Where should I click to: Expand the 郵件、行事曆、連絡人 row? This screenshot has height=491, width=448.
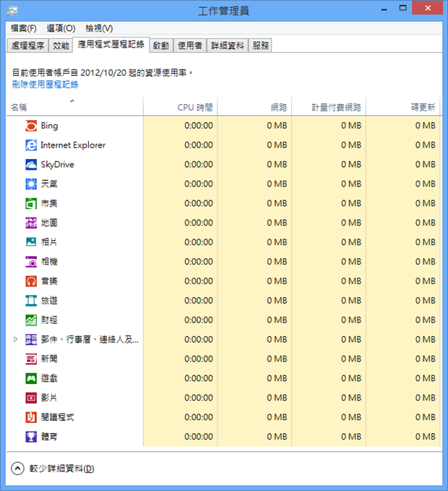(15, 339)
